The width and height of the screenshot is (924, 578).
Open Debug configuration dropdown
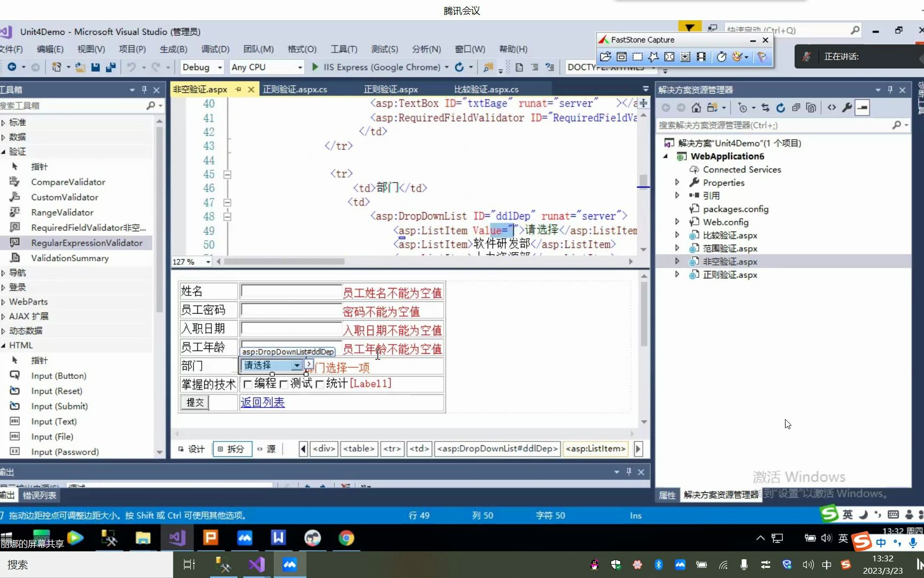[x=220, y=67]
